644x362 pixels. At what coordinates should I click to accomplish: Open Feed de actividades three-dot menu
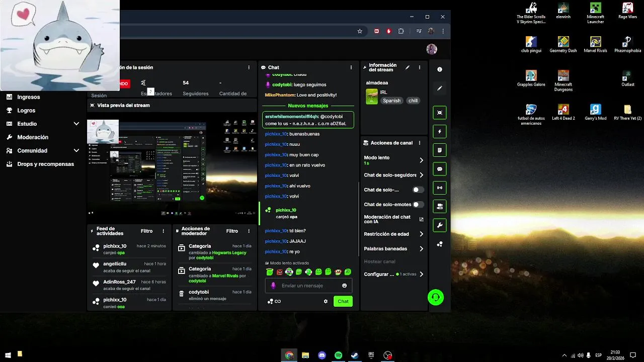pos(164,231)
